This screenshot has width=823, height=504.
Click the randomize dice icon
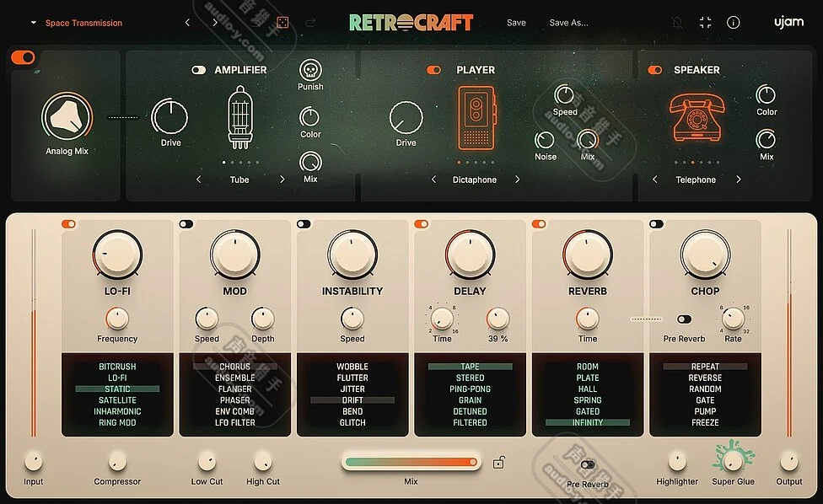point(282,23)
